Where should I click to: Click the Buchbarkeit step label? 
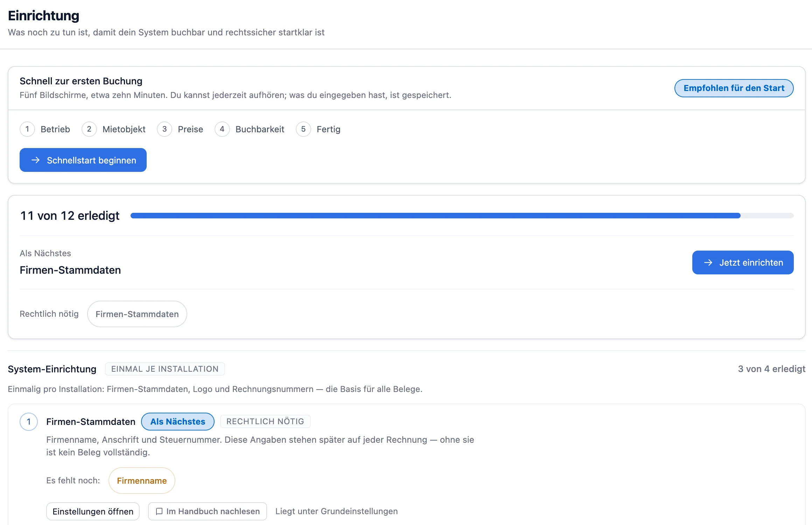260,129
